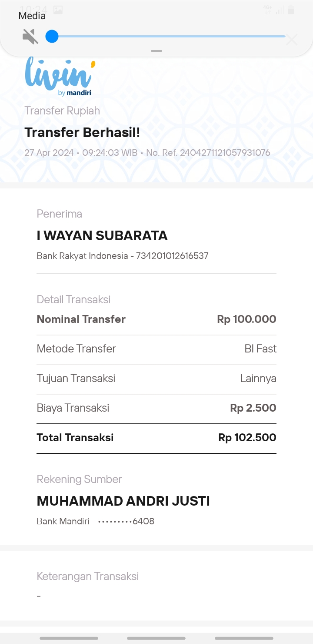Screen dimensions: 313x644
Task: Tap the Biaya Transaksi Rp 2.500 amount
Action: point(253,408)
